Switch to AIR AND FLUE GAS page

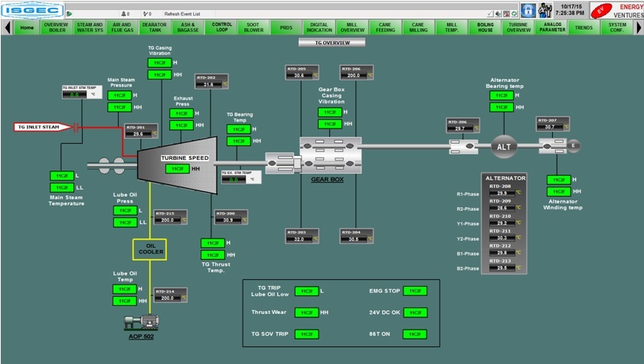(123, 28)
